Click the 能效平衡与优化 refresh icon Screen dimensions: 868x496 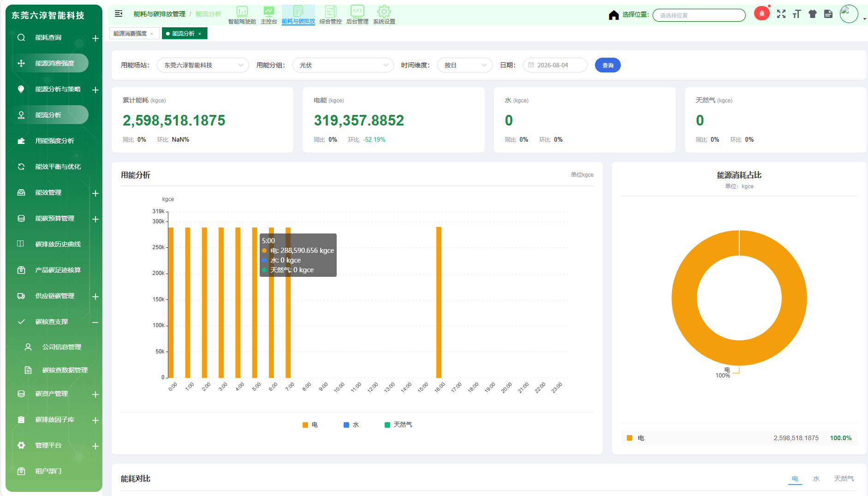21,167
